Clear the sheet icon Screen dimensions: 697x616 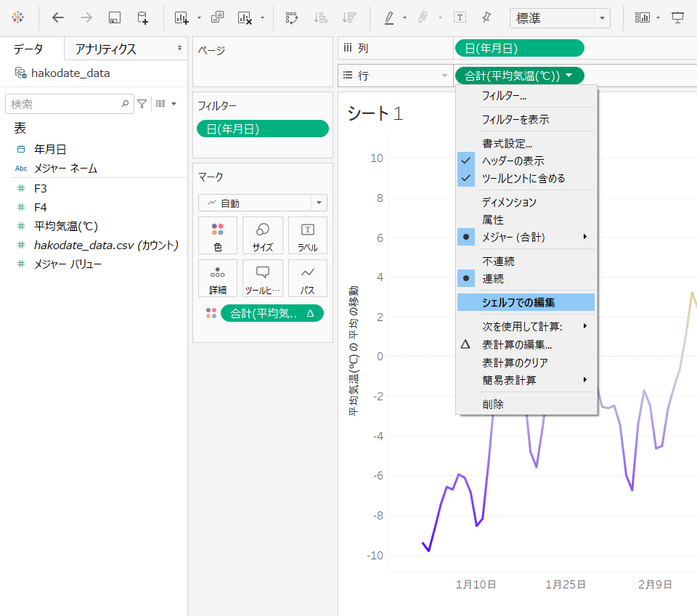tap(245, 17)
